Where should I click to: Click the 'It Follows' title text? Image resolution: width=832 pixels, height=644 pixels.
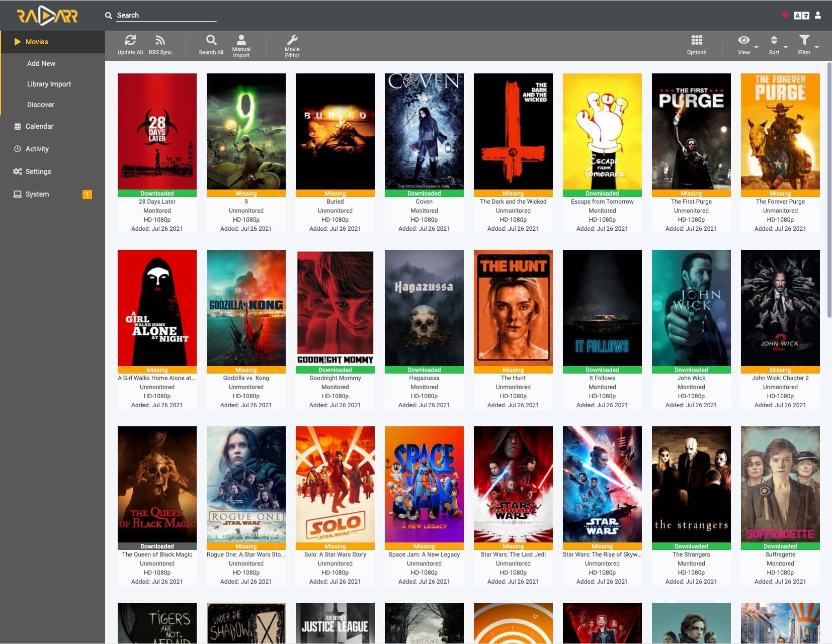point(602,378)
